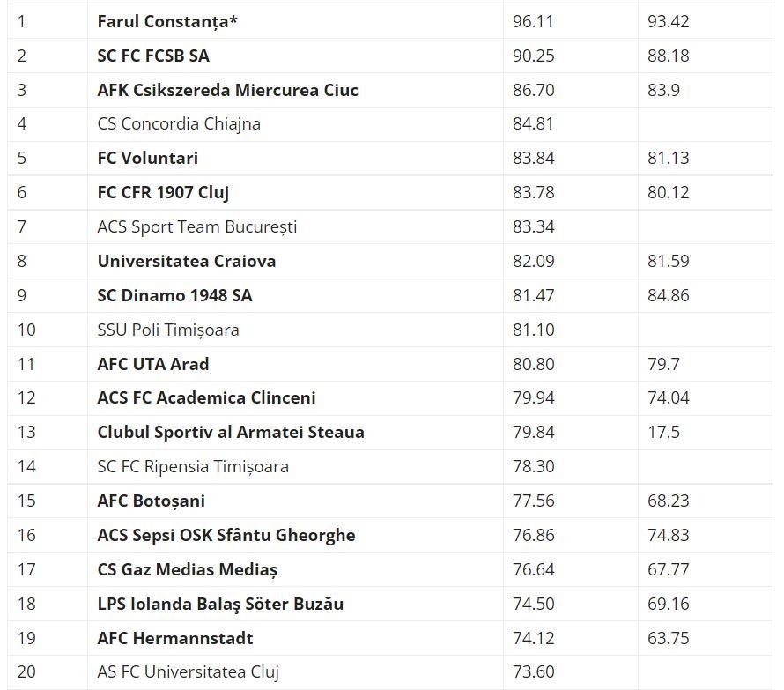Screen dimensions: 784x690
Task: Select the Universitatea Craiova name
Action: pyautogui.click(x=187, y=261)
